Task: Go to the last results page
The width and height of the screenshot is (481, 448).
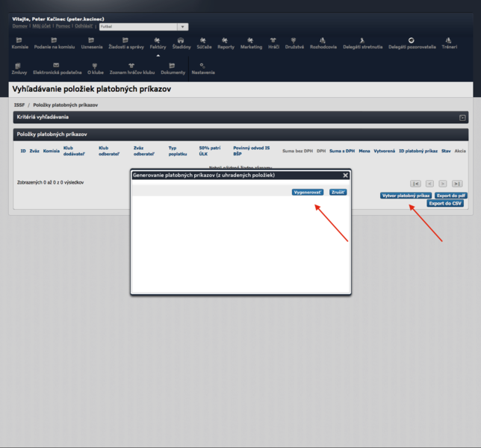Action: coord(456,183)
